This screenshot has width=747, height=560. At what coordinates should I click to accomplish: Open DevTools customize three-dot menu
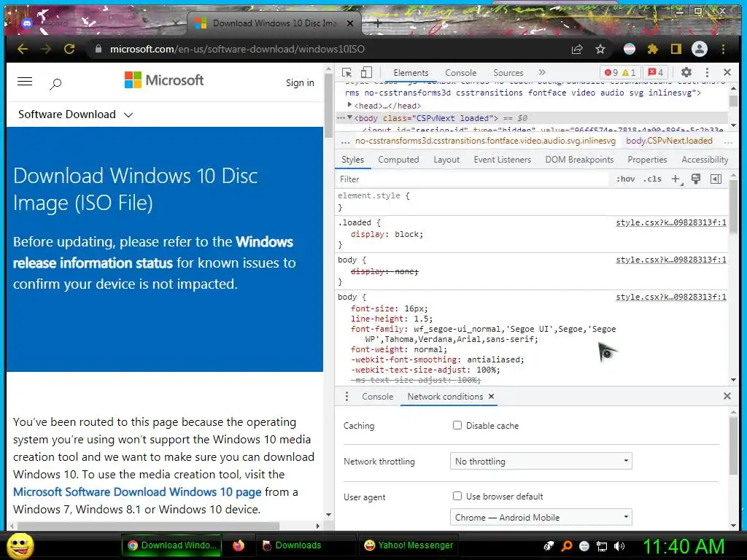coord(707,72)
